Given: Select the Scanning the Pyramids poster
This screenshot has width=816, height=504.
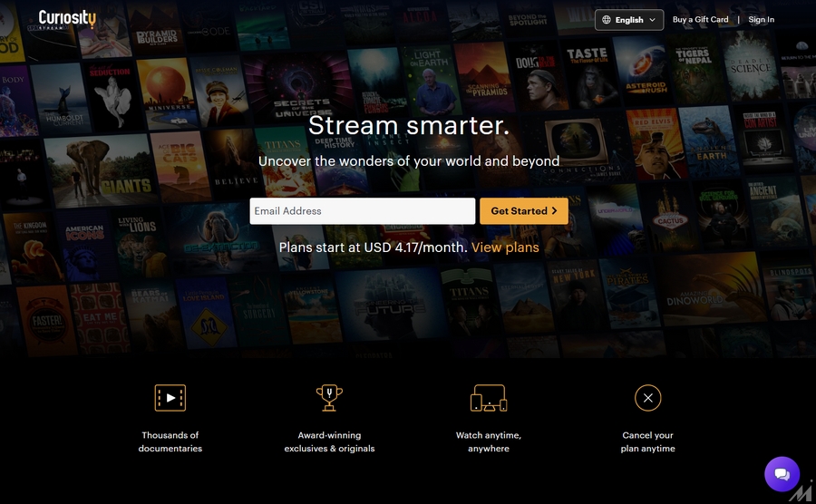Looking at the screenshot, I should point(484,77).
